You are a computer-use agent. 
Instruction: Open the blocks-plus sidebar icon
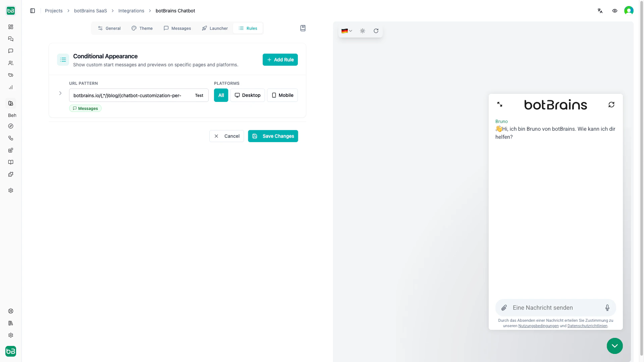point(11,150)
